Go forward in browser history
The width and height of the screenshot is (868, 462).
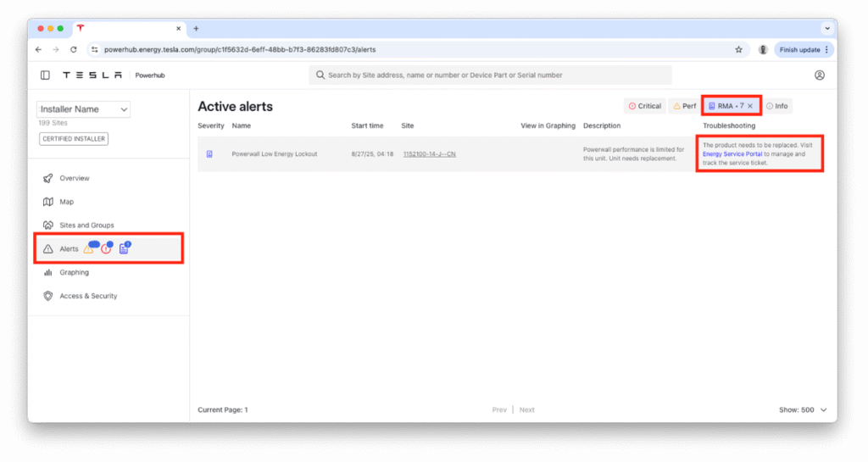(x=56, y=50)
